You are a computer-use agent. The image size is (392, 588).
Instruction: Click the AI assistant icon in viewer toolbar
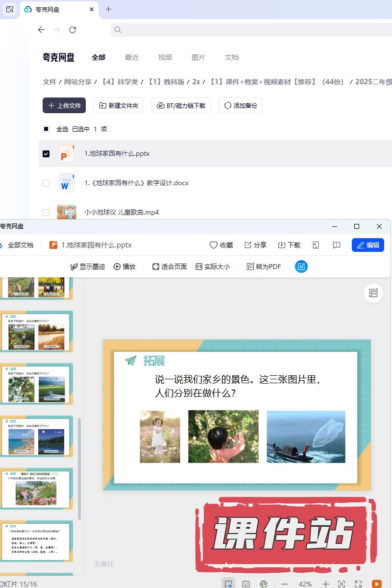(x=301, y=267)
